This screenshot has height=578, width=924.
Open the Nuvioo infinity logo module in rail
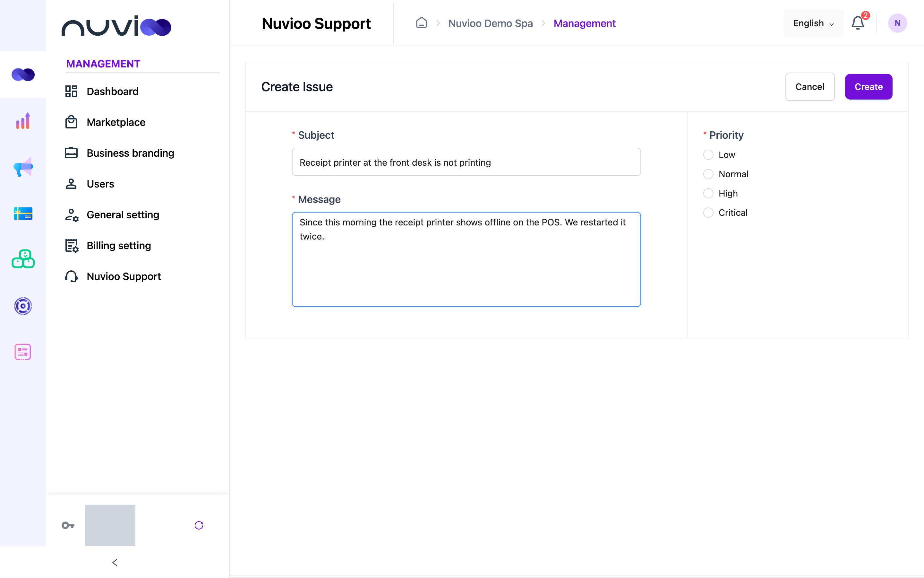point(23,74)
